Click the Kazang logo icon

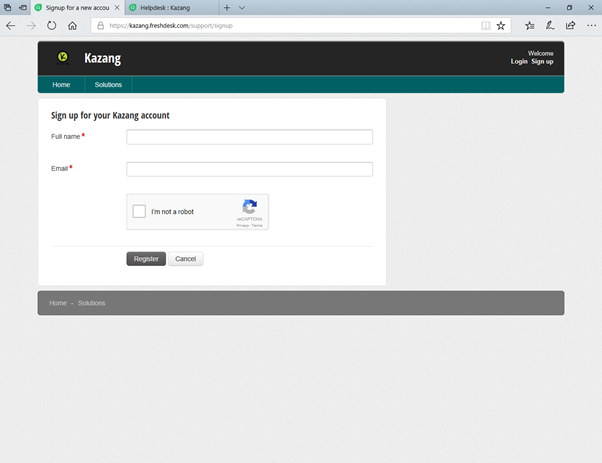pos(63,57)
